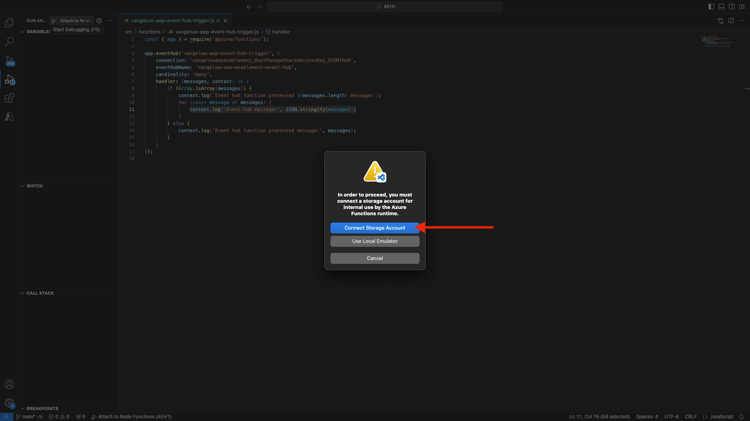Click functions in the breadcrumb
Image resolution: width=750 pixels, height=421 pixels.
point(149,32)
